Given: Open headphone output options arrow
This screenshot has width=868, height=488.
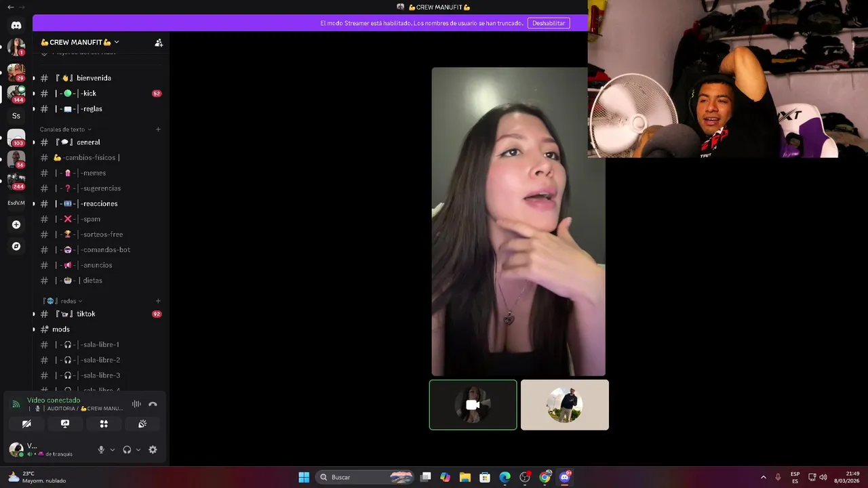Looking at the screenshot, I should point(138,449).
